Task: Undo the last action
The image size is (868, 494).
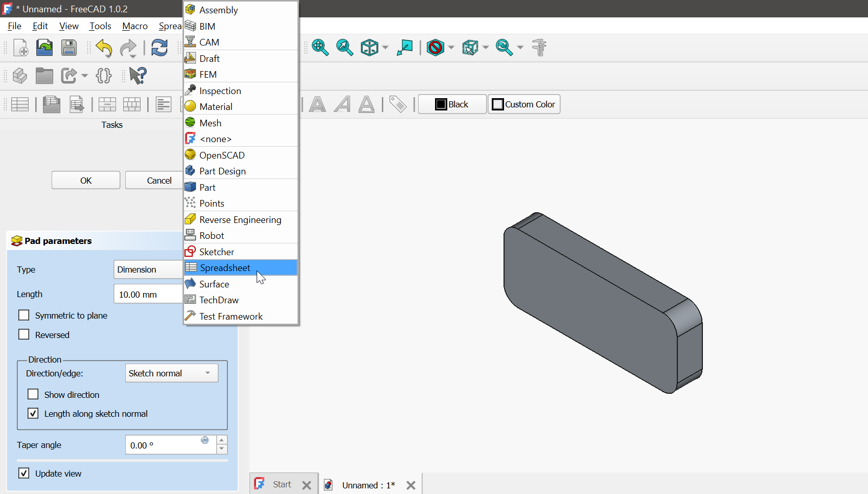Action: coord(104,48)
